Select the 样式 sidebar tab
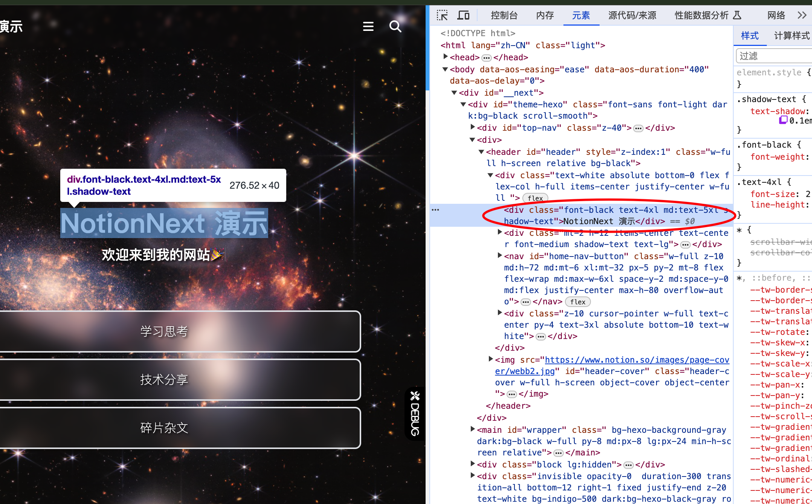This screenshot has width=812, height=504. pyautogui.click(x=750, y=36)
